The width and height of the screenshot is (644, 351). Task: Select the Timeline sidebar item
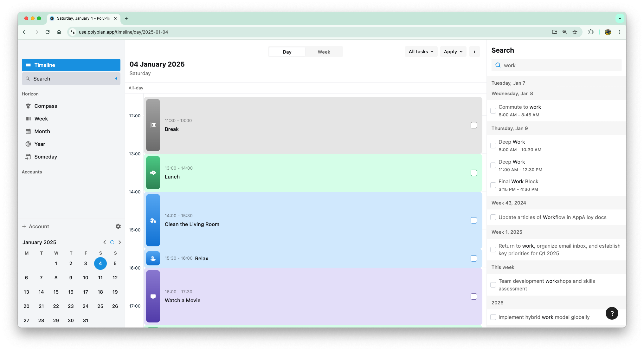point(71,65)
